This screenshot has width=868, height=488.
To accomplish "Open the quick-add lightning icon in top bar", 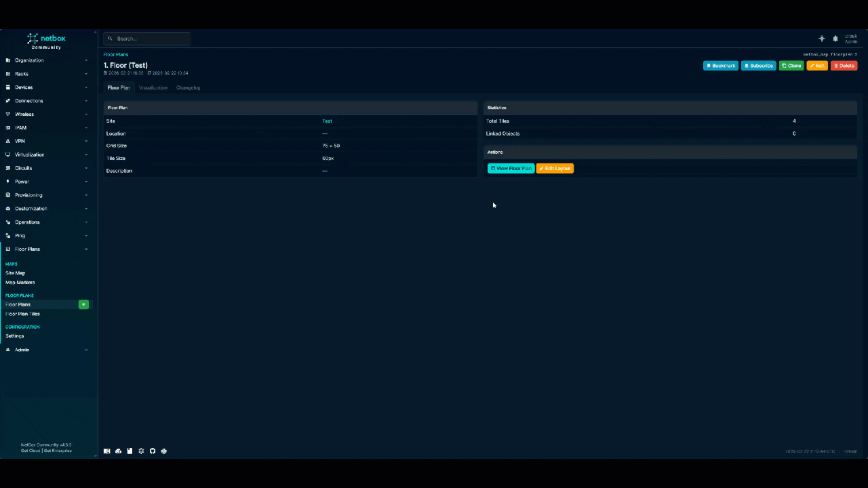I will [821, 39].
